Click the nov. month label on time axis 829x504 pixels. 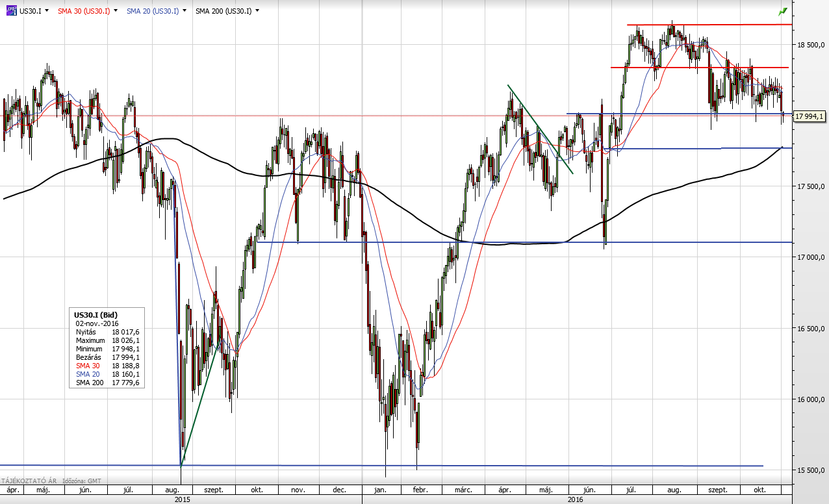pyautogui.click(x=298, y=489)
